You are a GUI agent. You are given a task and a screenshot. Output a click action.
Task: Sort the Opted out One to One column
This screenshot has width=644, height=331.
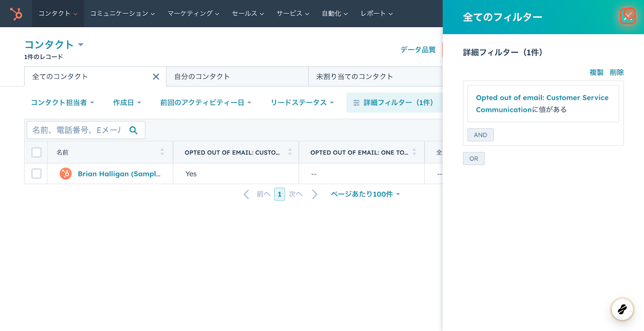(414, 152)
